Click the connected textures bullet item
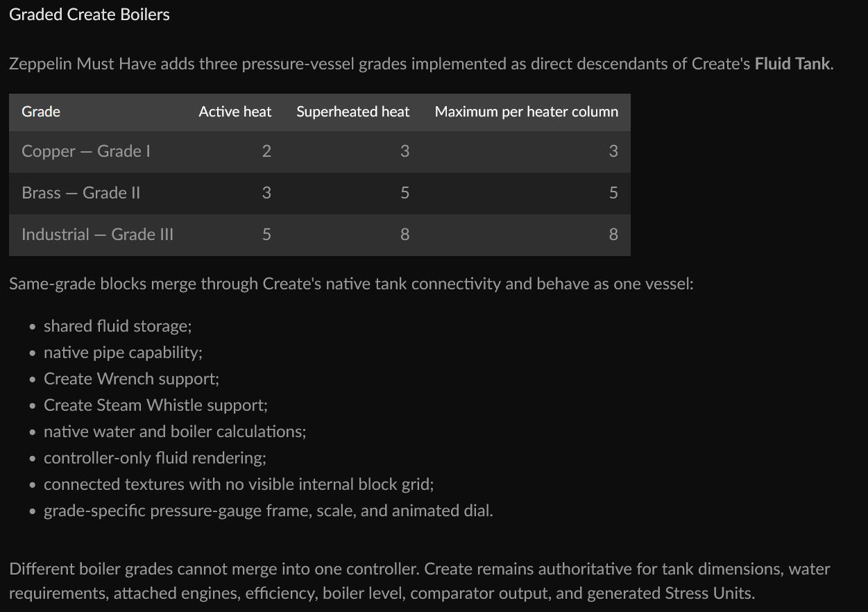Image resolution: width=868 pixels, height=612 pixels. (x=239, y=484)
